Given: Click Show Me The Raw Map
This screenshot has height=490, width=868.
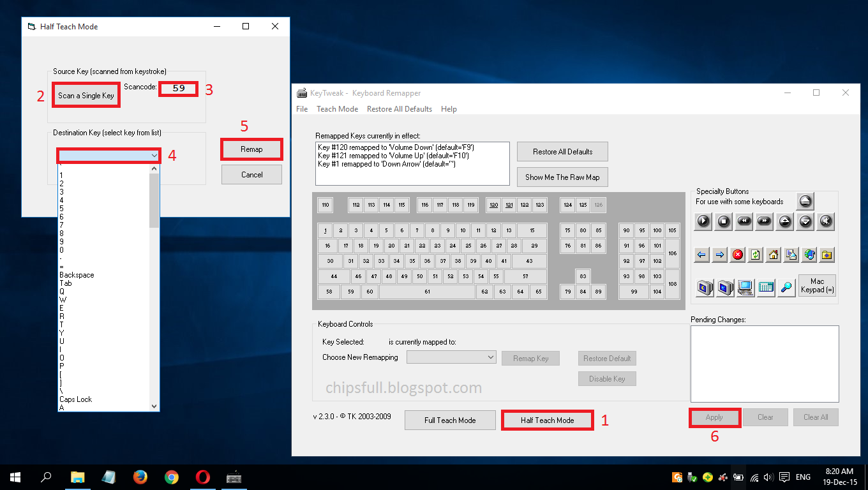Looking at the screenshot, I should point(562,177).
